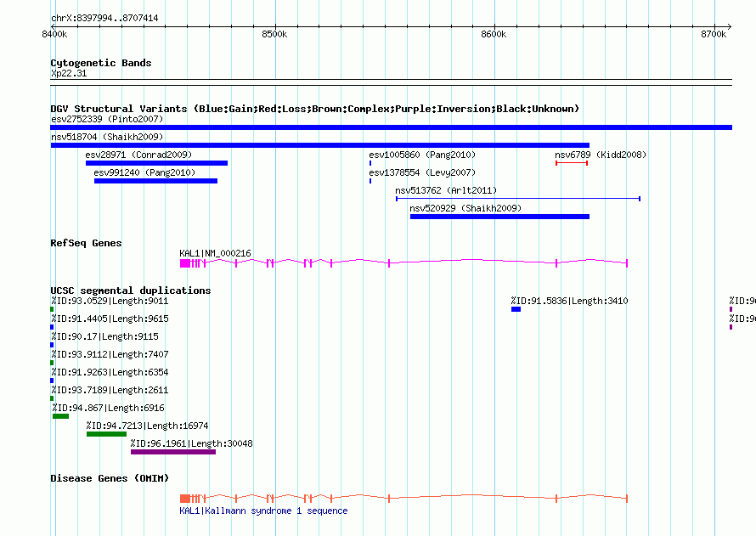The height and width of the screenshot is (536, 756).
Task: Click the nsv520929 (Shaikh2009) blue bar
Action: (x=499, y=217)
